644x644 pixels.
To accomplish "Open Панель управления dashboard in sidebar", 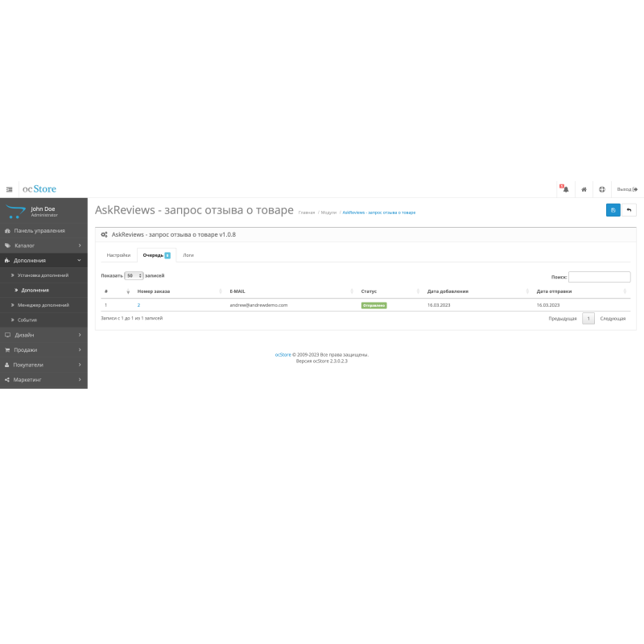I will click(39, 230).
